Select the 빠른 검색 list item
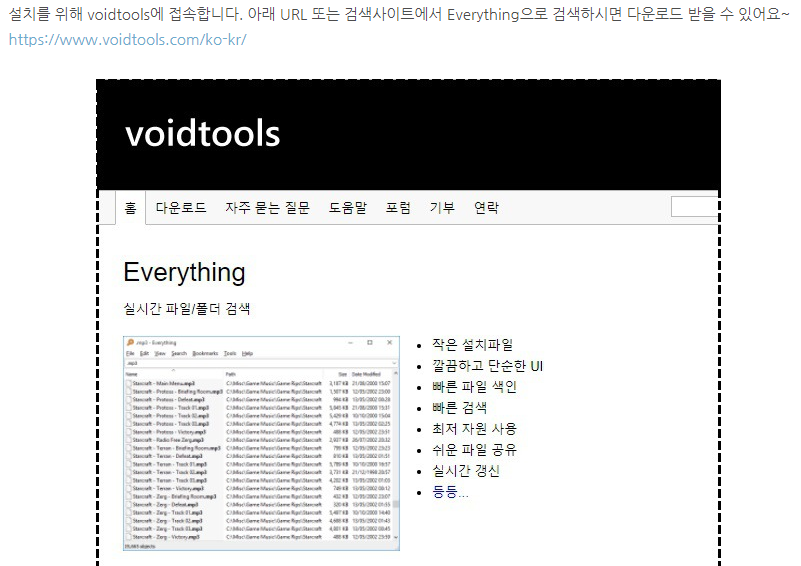The width and height of the screenshot is (801, 566). pyautogui.click(x=459, y=408)
